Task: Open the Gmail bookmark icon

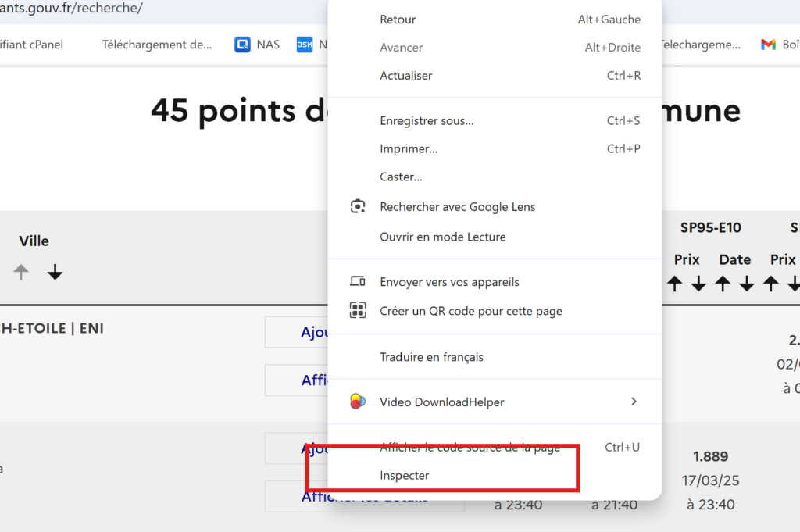Action: pyautogui.click(x=768, y=45)
